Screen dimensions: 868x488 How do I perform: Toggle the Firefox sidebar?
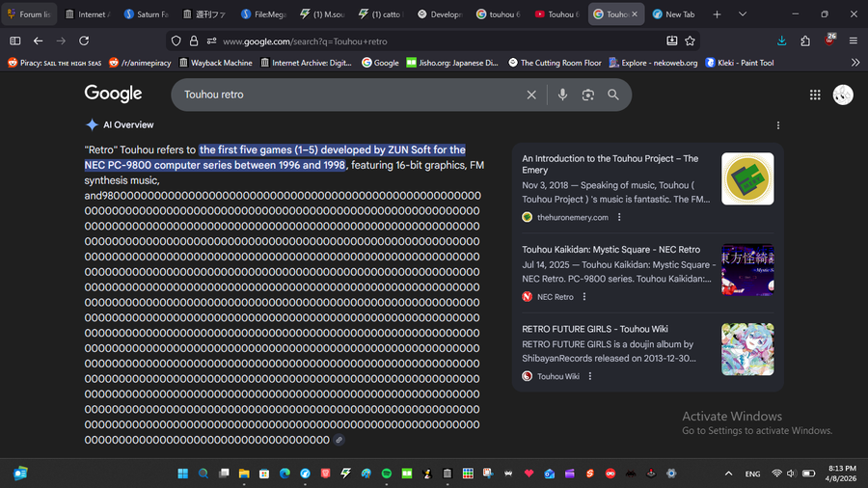click(14, 41)
